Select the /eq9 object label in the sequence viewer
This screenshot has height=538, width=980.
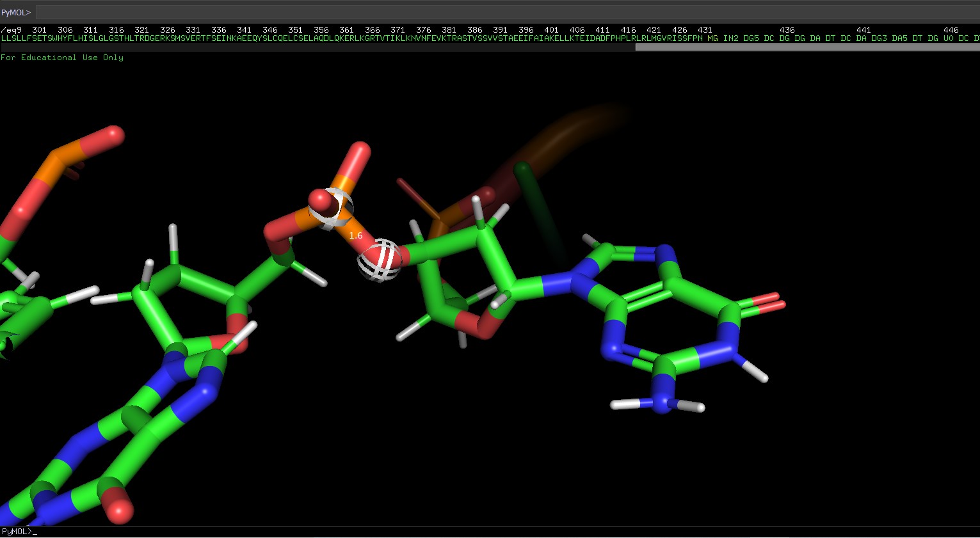pos(12,30)
